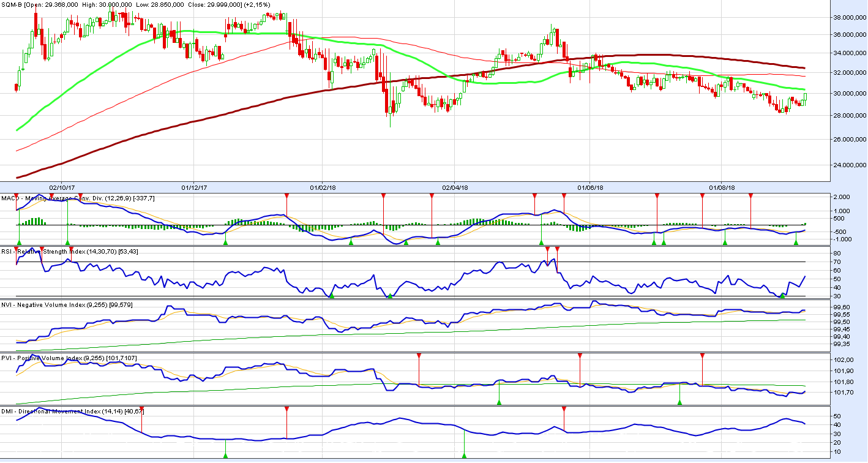Image resolution: width=868 pixels, height=463 pixels.
Task: Click the most recent RSI green buy marker
Action: pos(782,296)
